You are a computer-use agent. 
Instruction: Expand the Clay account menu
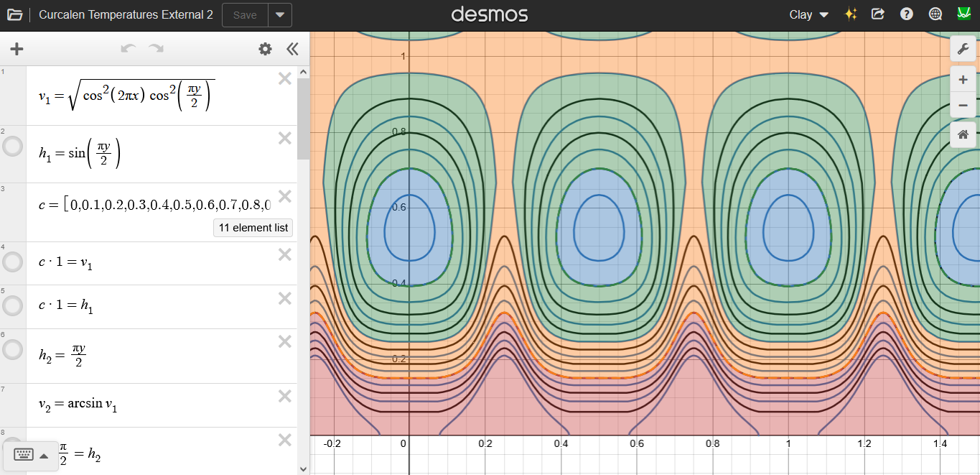[808, 15]
